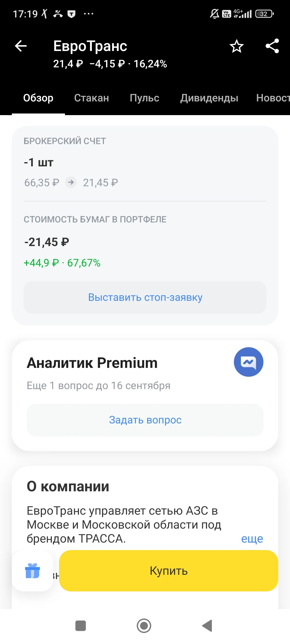Tap the arrow icon between 66,35 ₽ and 21,45 ₽
Viewport: 290px width, 644px height.
71,182
